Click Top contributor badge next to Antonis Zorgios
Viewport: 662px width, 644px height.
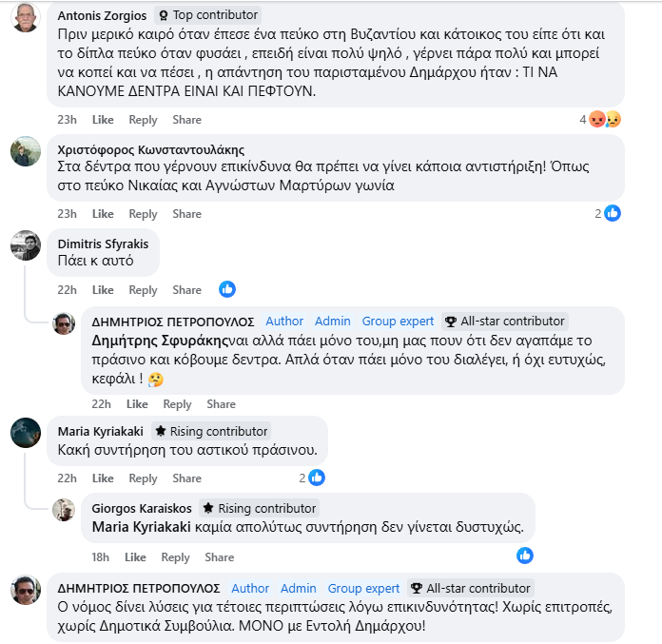(x=206, y=15)
